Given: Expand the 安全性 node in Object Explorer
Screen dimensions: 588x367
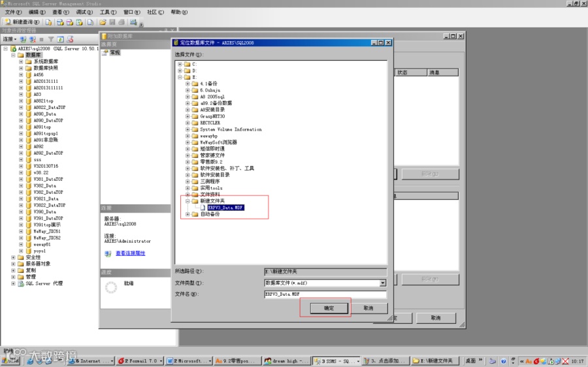Looking at the screenshot, I should (13, 257).
